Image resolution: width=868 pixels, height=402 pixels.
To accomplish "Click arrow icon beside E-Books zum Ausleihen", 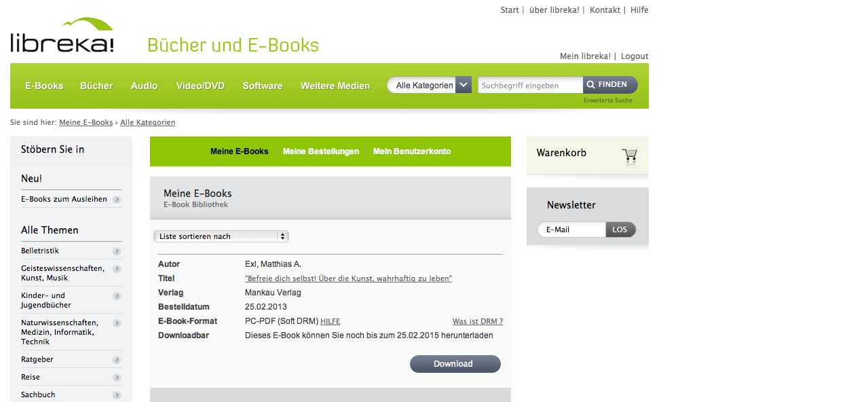I will tap(117, 200).
